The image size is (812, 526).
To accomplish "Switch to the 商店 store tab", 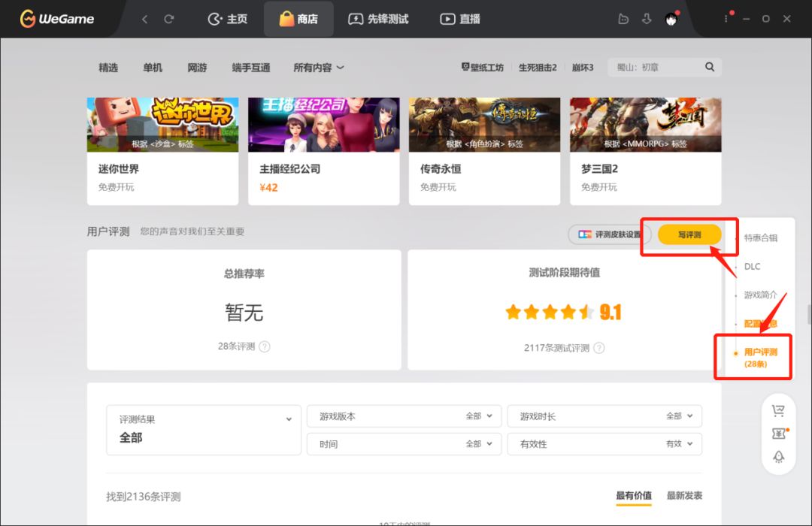I will coord(298,19).
